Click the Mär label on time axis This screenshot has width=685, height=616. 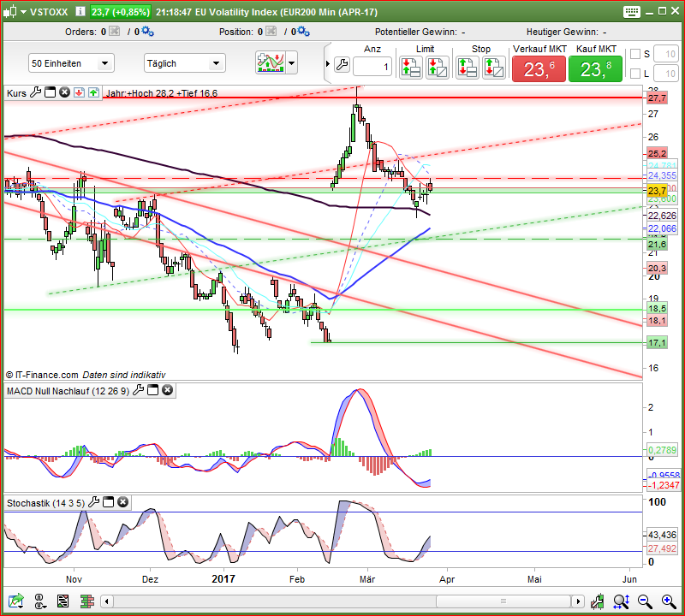(x=367, y=579)
